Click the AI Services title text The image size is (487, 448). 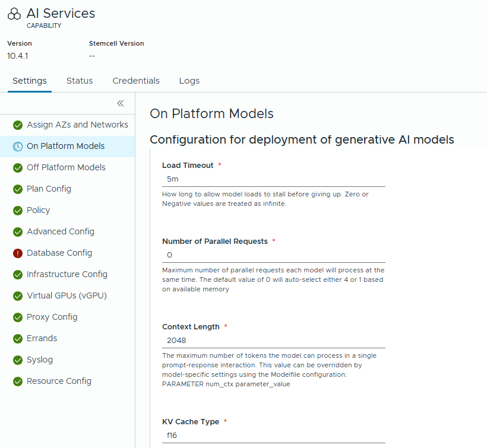click(61, 13)
